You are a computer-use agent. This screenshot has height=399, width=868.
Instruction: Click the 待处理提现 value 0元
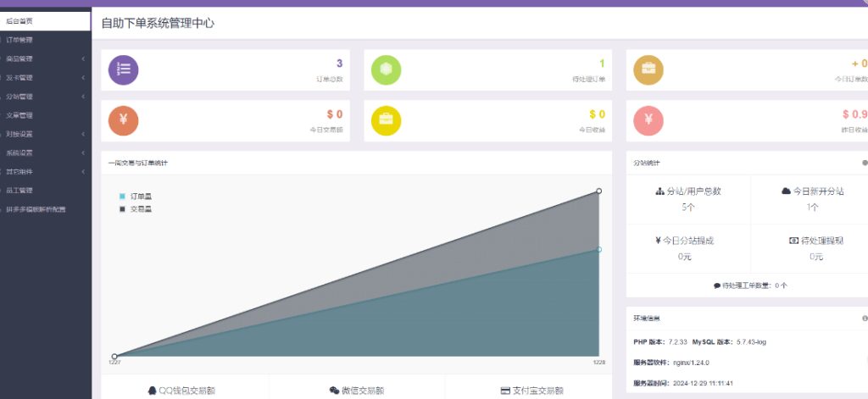coord(816,257)
